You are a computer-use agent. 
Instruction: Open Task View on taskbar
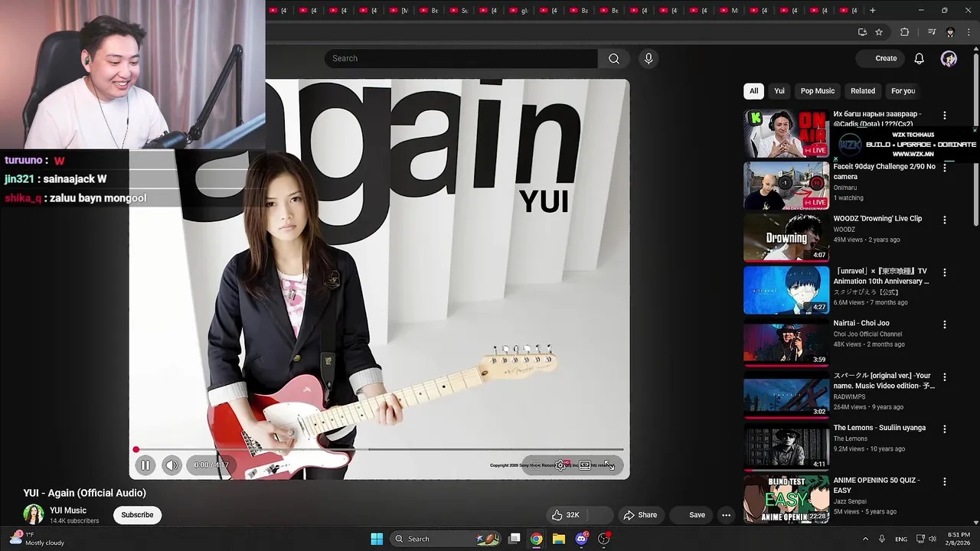[x=514, y=539]
